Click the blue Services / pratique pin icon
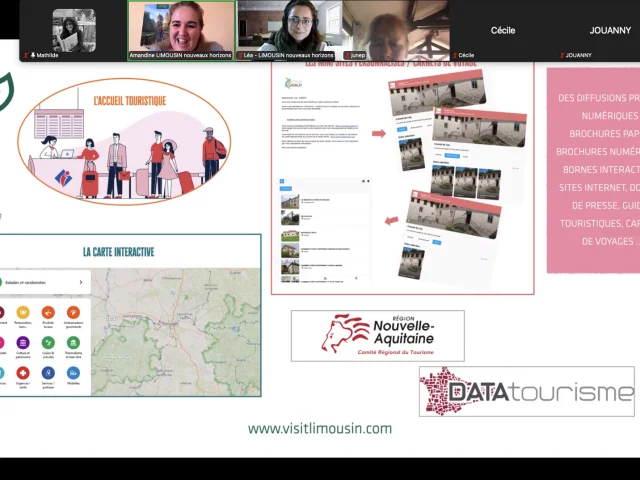Viewport: 640px width, 480px height. 48,373
